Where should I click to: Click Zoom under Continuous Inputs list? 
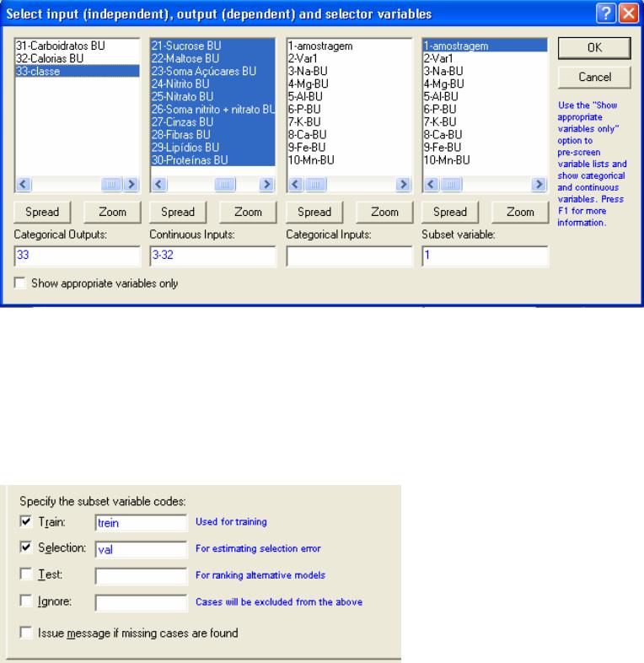(x=248, y=212)
